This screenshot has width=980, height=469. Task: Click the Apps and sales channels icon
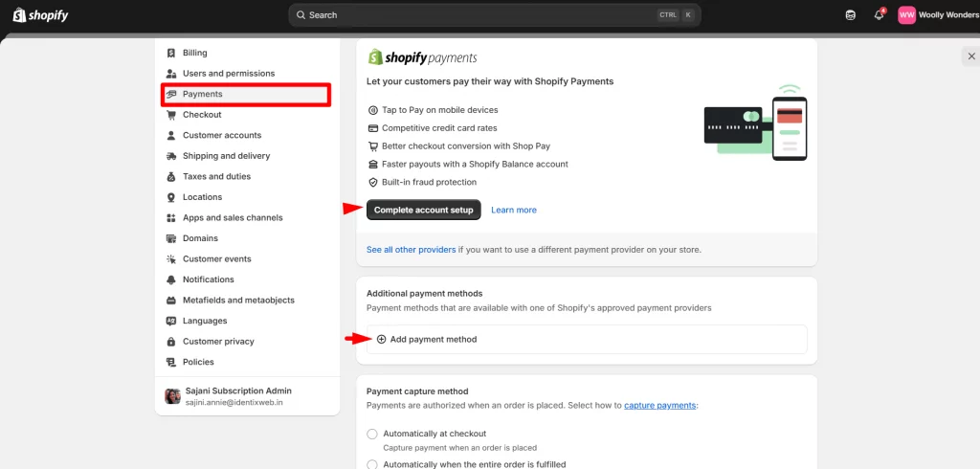tap(170, 218)
